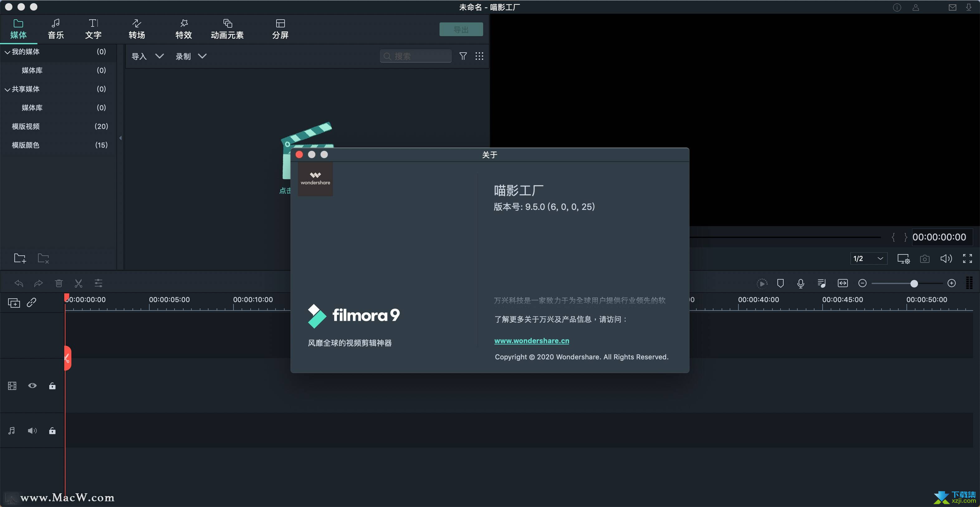
Task: Click the voiceover microphone icon
Action: tap(800, 283)
